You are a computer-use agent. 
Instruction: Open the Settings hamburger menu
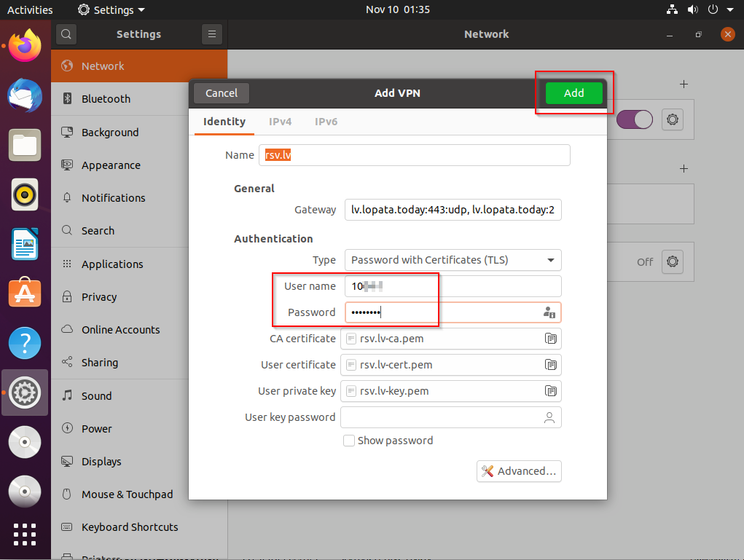tap(211, 34)
